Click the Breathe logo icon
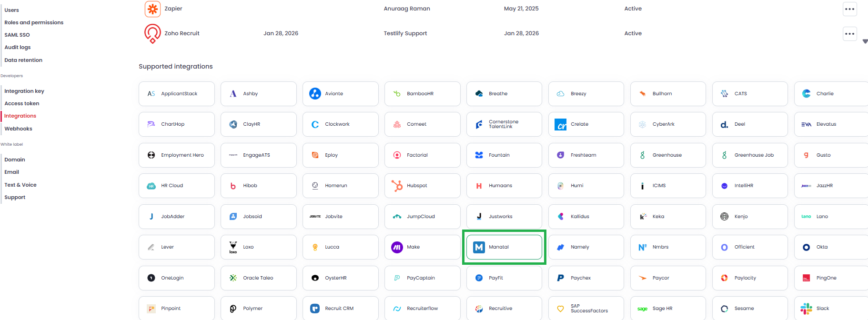 479,94
